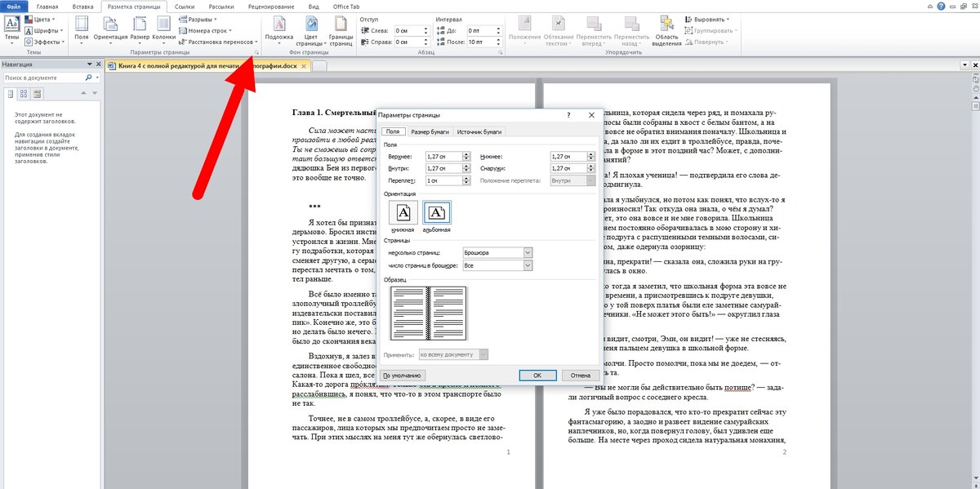Confirm settings with the ОК button
The image size is (980, 489).
[539, 375]
